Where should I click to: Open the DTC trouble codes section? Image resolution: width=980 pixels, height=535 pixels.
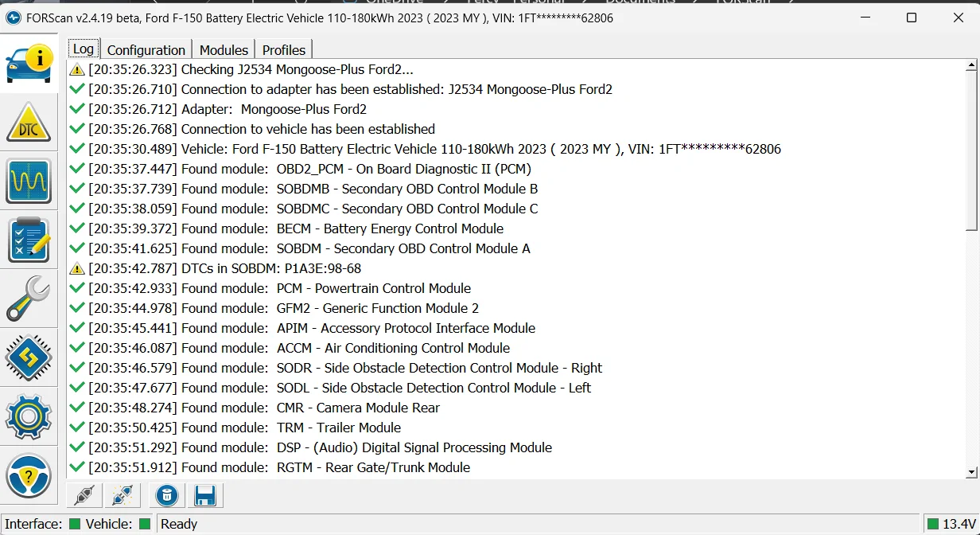click(29, 123)
